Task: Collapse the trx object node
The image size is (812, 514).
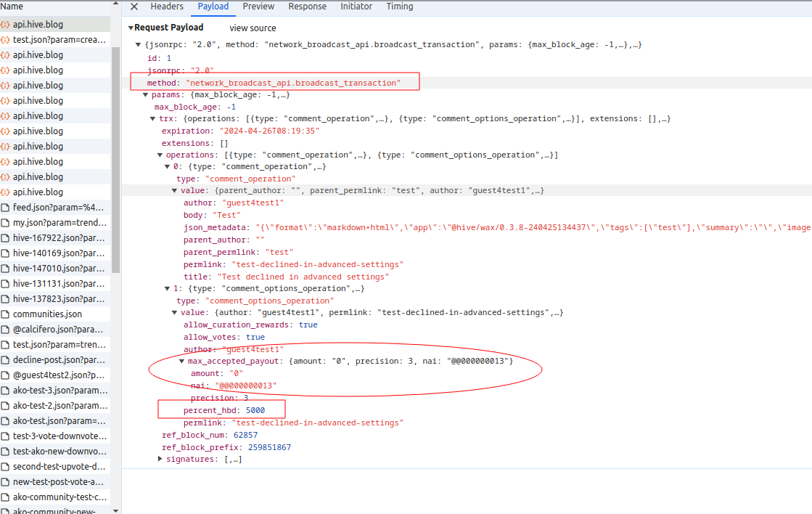Action: 152,118
